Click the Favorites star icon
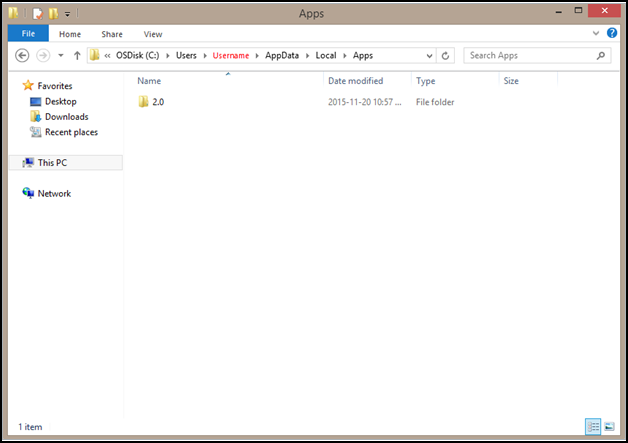The width and height of the screenshot is (628, 443). pyautogui.click(x=28, y=85)
